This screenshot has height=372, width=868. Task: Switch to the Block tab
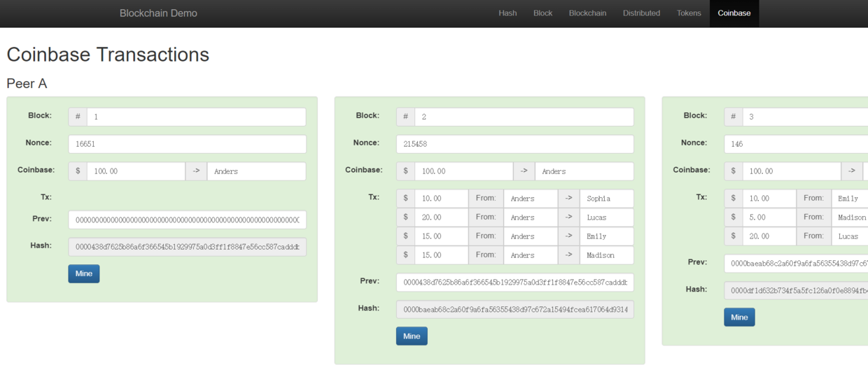tap(542, 13)
